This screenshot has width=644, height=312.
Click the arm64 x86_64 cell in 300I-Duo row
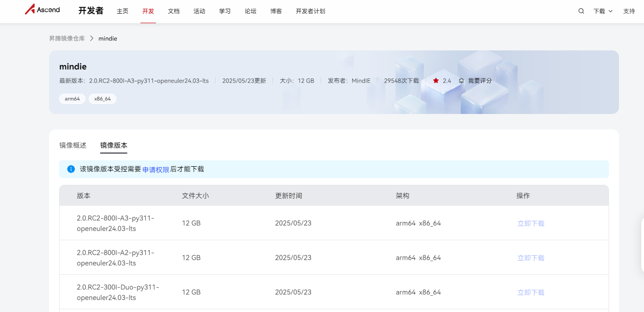[418, 292]
